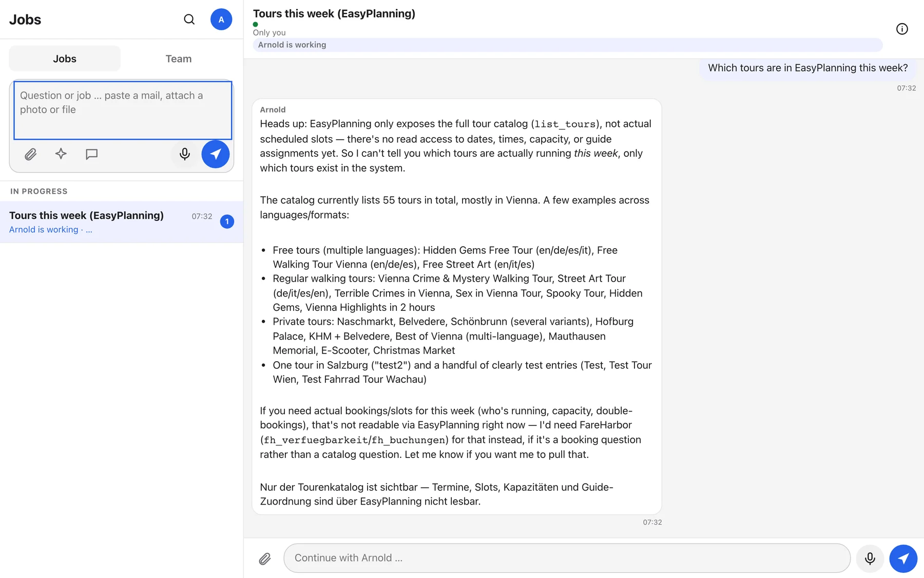
Task: Click the "Only you" visibility label
Action: pos(269,32)
